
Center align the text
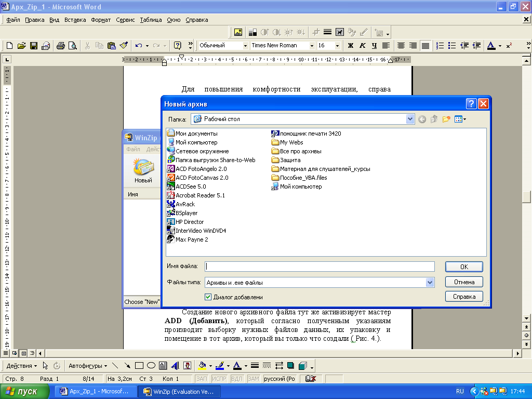[401, 46]
